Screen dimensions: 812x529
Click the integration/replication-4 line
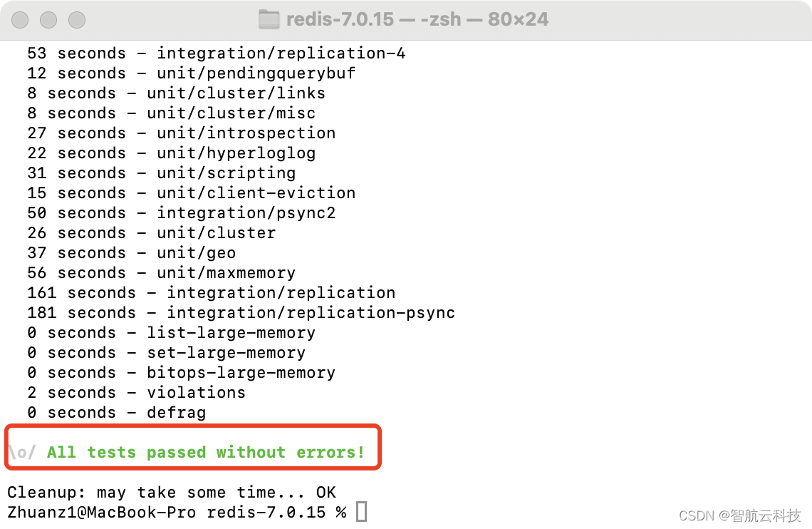point(217,53)
